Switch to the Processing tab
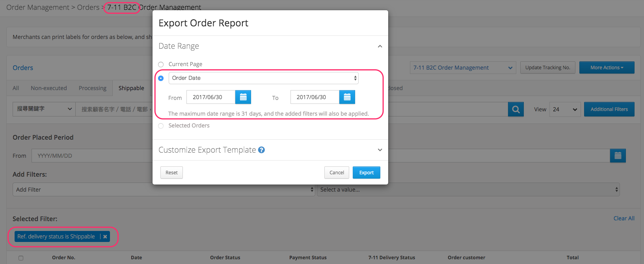 point(93,88)
